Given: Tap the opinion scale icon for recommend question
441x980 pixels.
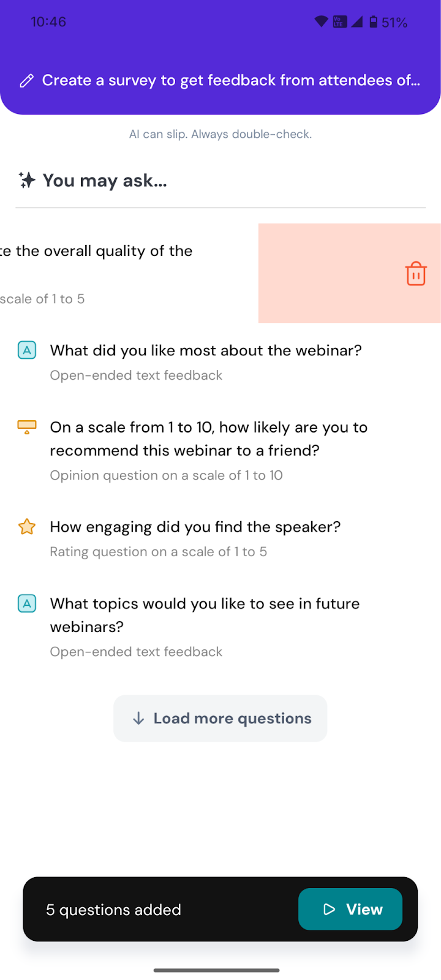Looking at the screenshot, I should (27, 427).
